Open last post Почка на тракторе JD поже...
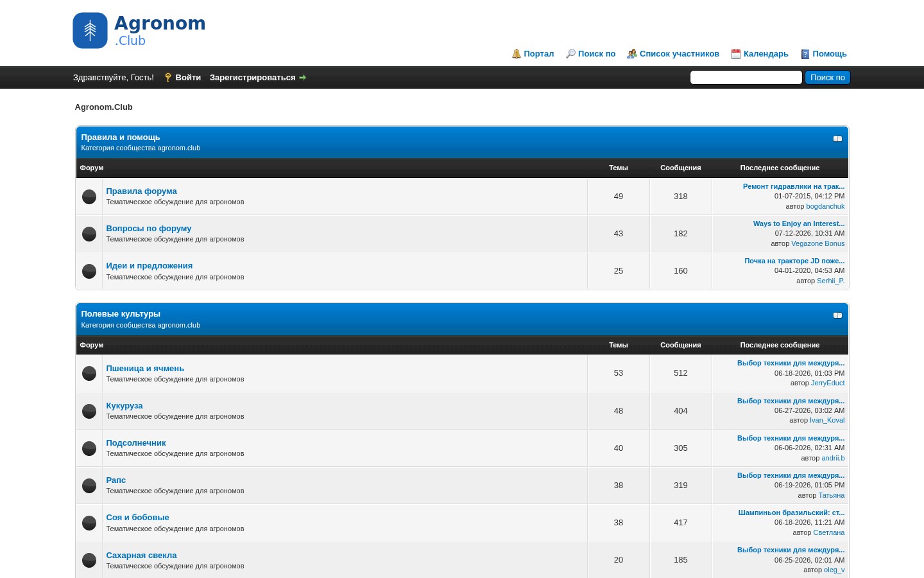Screen dimensions: 924x578 tap(794, 261)
